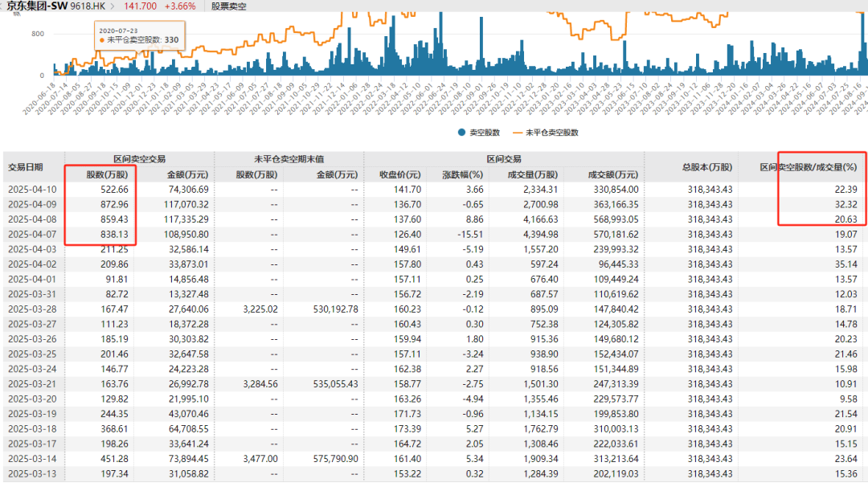Sort by 区间卖空股数/成交量(%) column header
868x487 pixels.
pyautogui.click(x=809, y=167)
